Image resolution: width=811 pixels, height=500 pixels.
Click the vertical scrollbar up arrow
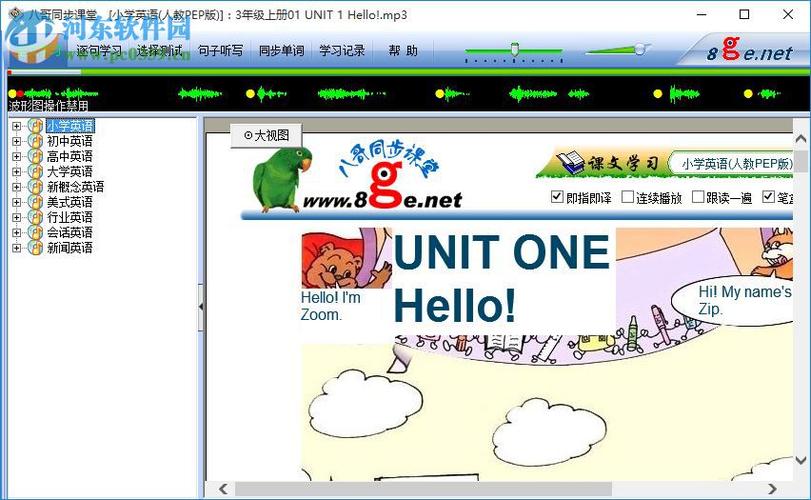click(801, 139)
